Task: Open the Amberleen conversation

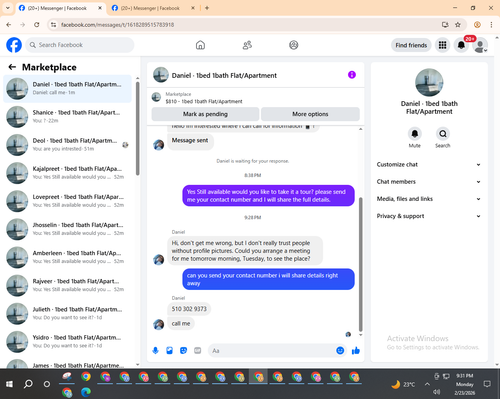Action: click(67, 257)
